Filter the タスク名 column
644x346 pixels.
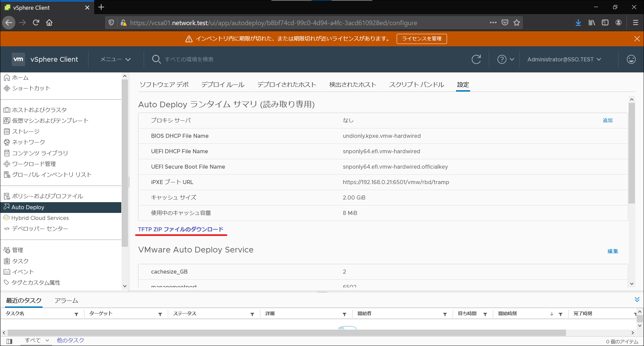(76, 314)
